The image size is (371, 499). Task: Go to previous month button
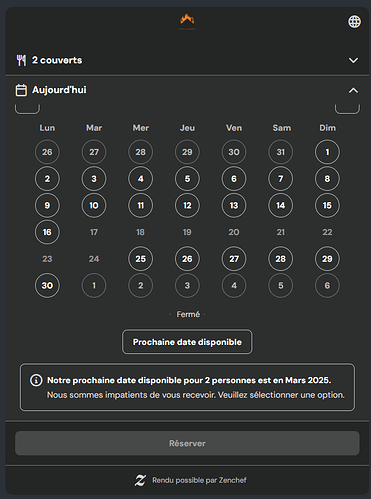[x=27, y=109]
